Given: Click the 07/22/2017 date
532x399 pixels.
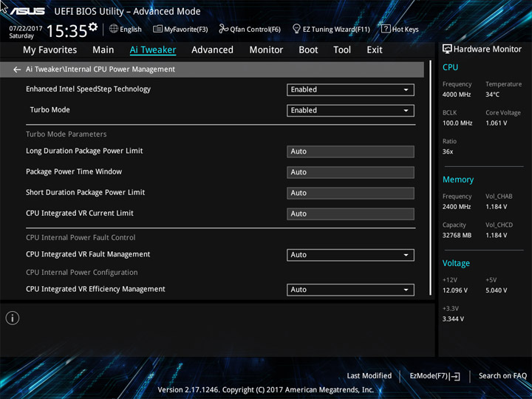Looking at the screenshot, I should (x=25, y=29).
